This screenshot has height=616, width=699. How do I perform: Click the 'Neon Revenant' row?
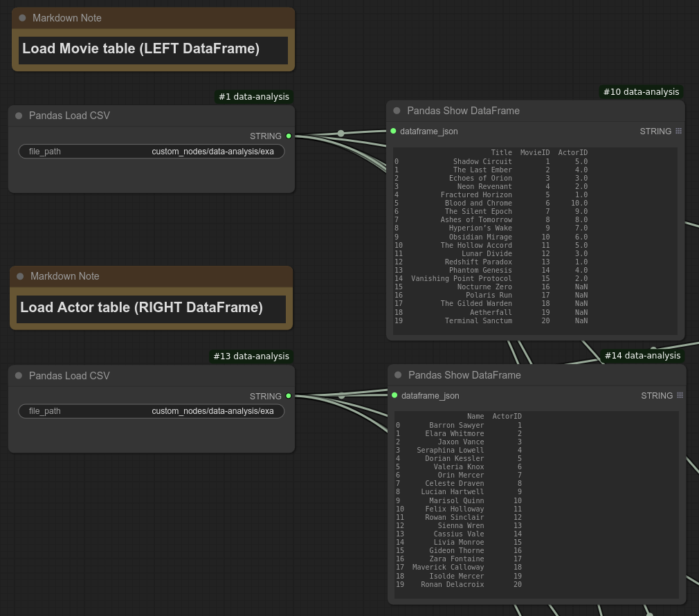tap(491, 186)
